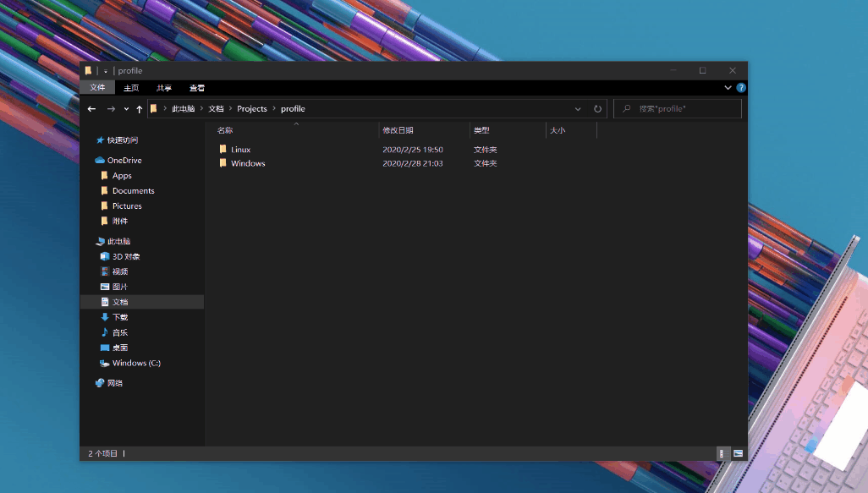Click the folder icon in title bar
Screen dimensions: 868x493
89,71
